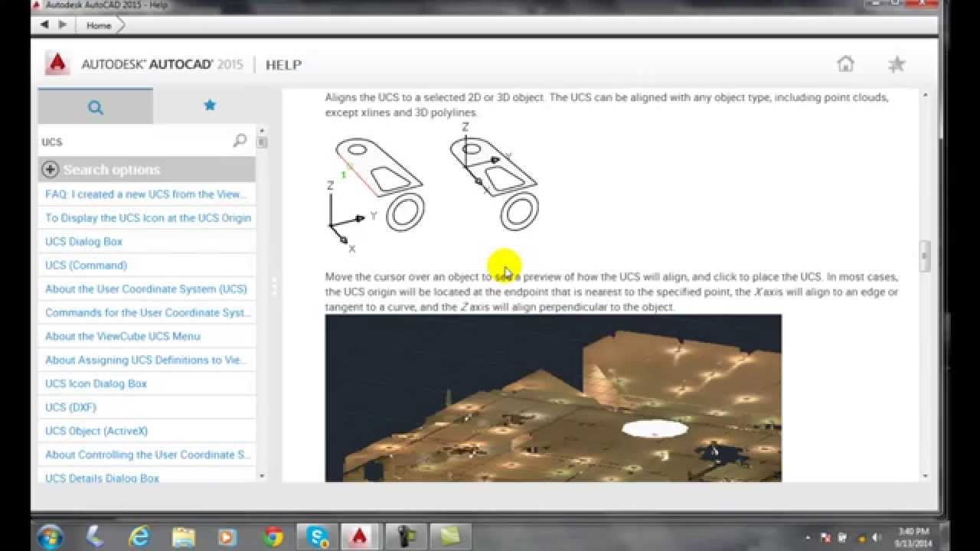This screenshot has height=551, width=980.
Task: Show hidden system tray icons
Action: click(x=809, y=536)
